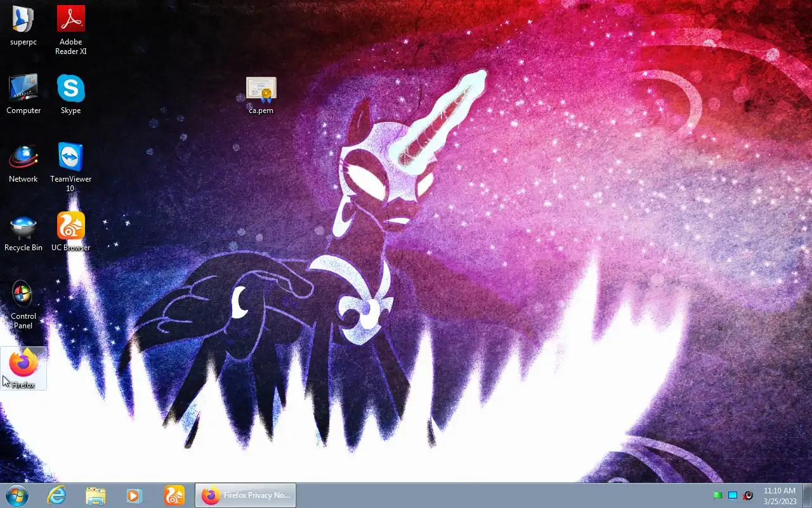The width and height of the screenshot is (812, 508).
Task: Click the green flag tray icon
Action: pos(717,495)
